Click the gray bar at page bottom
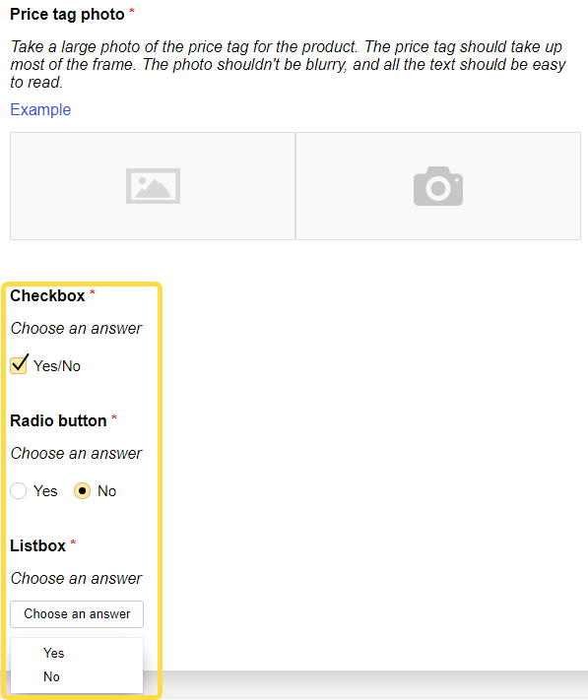The image size is (588, 700). click(x=374, y=684)
